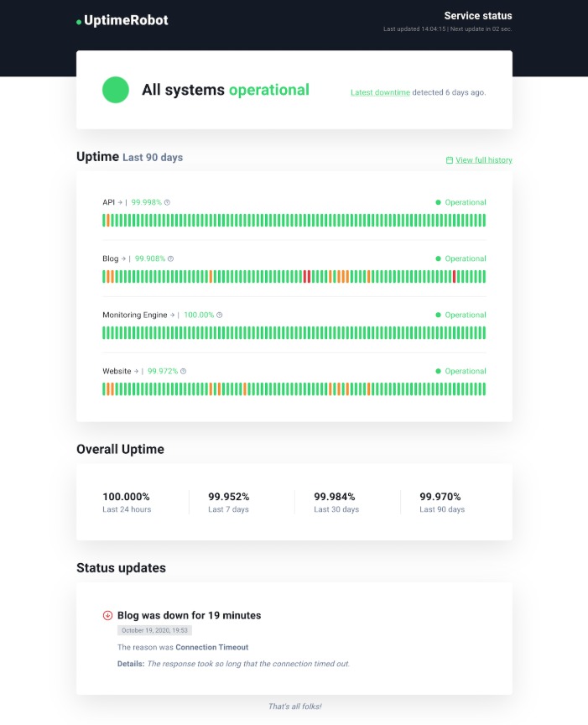Click the green Operational dot for API
The width and height of the screenshot is (588, 725).
tap(438, 202)
